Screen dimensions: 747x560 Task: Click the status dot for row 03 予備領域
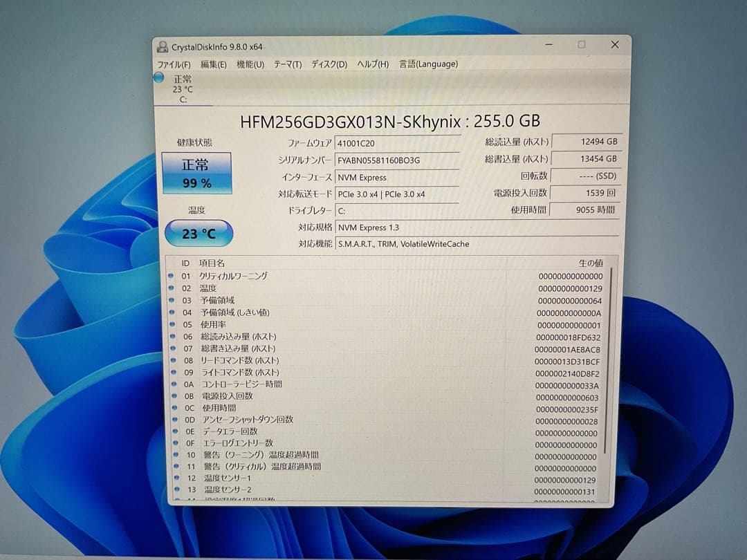coord(172,300)
